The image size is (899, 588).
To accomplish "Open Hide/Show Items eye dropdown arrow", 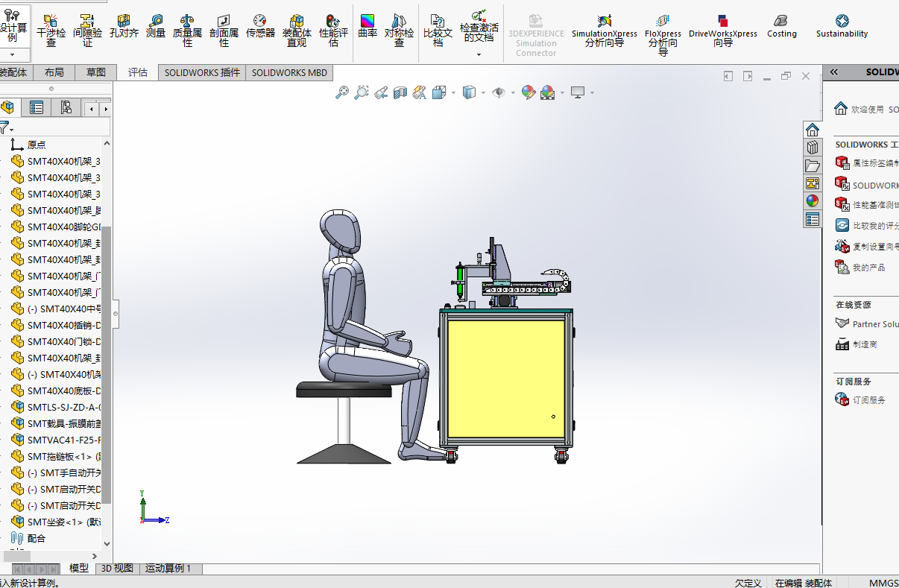I will point(514,93).
